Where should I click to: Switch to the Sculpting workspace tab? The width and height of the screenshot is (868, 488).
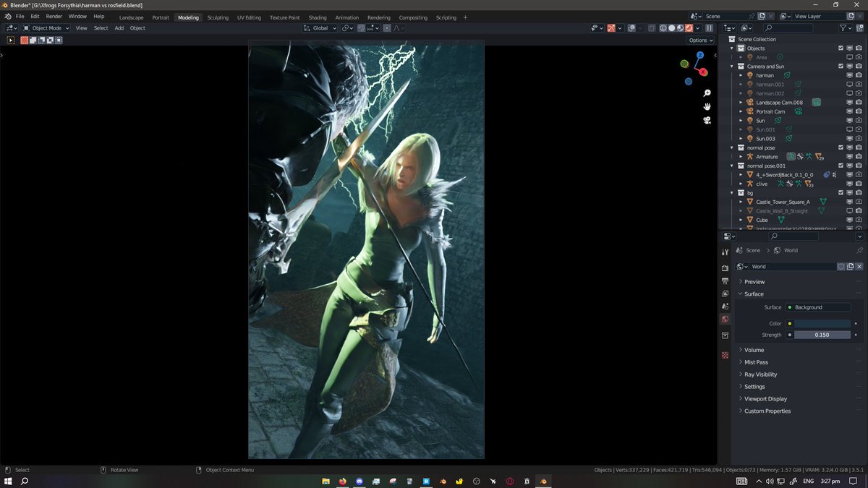pyautogui.click(x=218, y=17)
